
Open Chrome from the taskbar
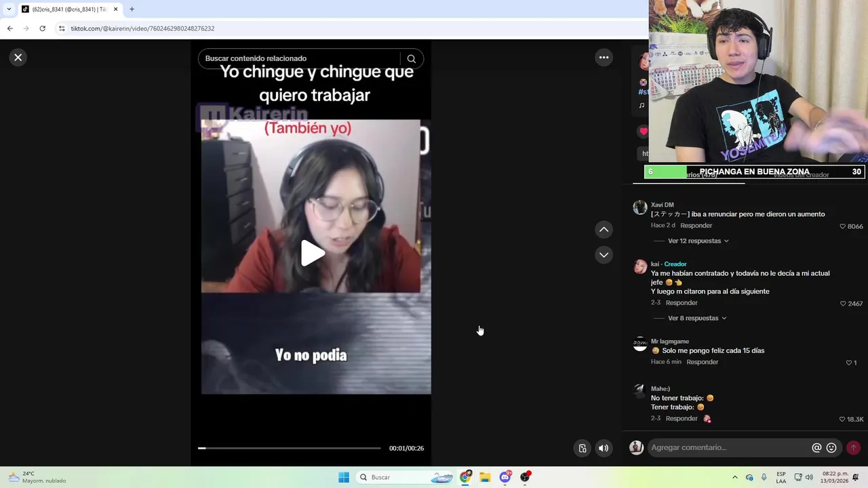(465, 477)
